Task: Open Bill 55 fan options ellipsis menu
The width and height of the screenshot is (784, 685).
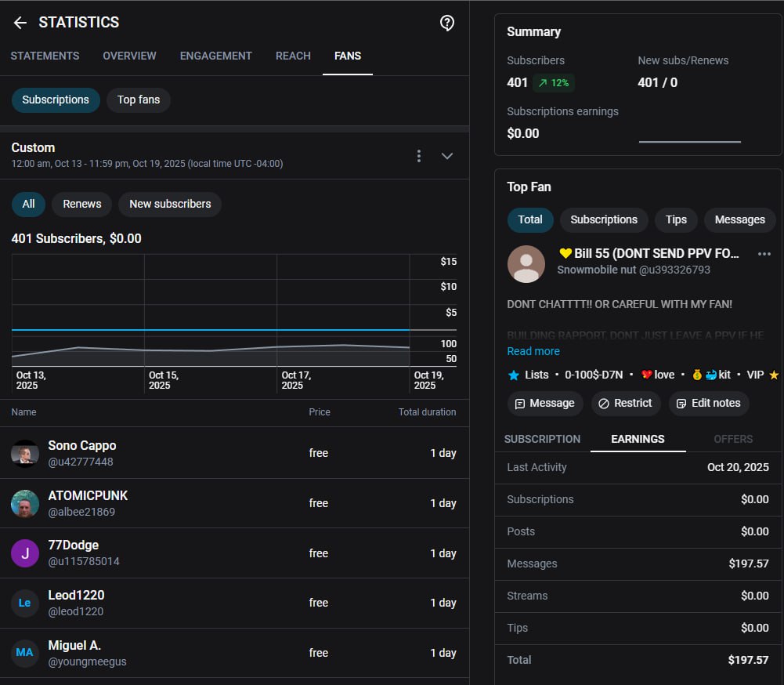Action: pos(764,254)
